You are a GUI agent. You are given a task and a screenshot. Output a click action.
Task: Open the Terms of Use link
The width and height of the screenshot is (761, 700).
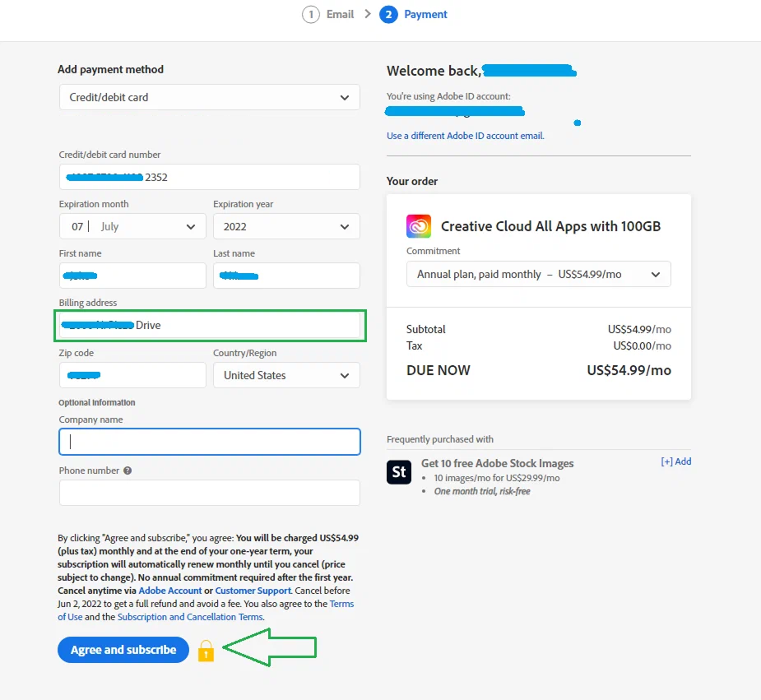click(x=341, y=604)
